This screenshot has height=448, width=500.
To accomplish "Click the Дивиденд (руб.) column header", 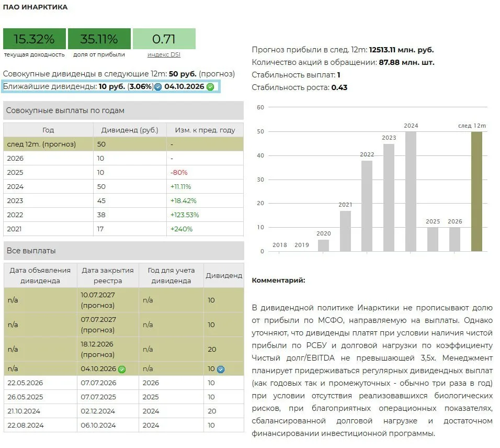I will (130, 130).
